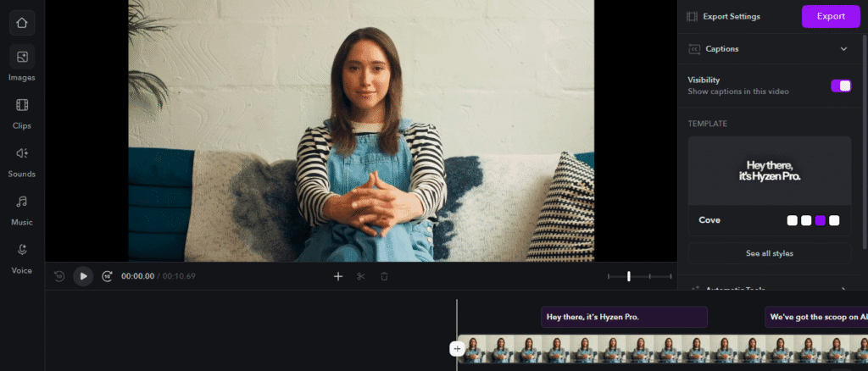Rewind 10 seconds

(x=59, y=276)
